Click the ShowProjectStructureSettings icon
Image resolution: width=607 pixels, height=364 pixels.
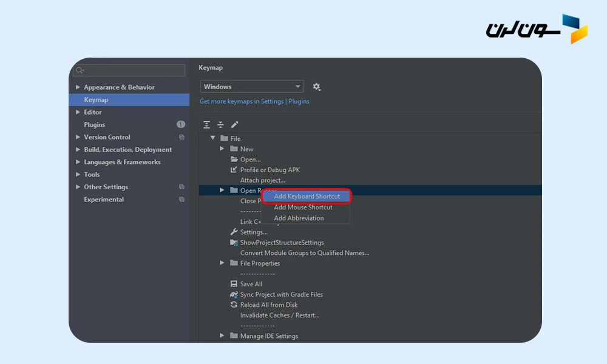click(x=234, y=243)
